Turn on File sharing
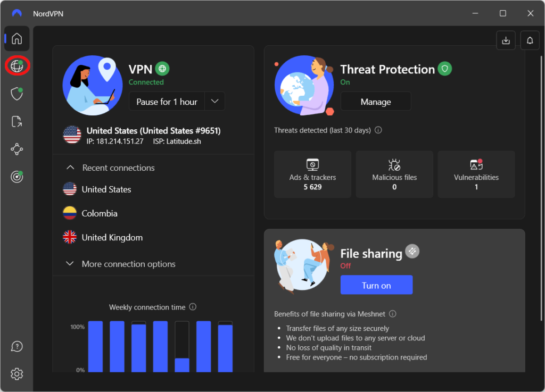This screenshot has height=392, width=545. click(x=376, y=285)
